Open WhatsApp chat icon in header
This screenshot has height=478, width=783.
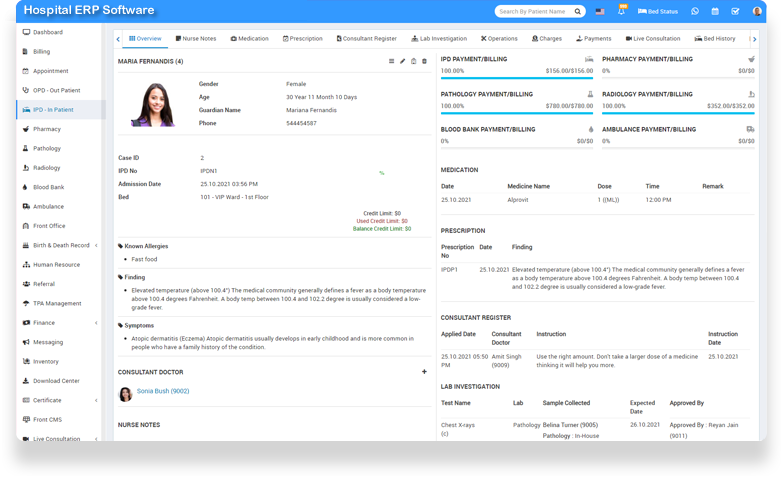tap(695, 11)
